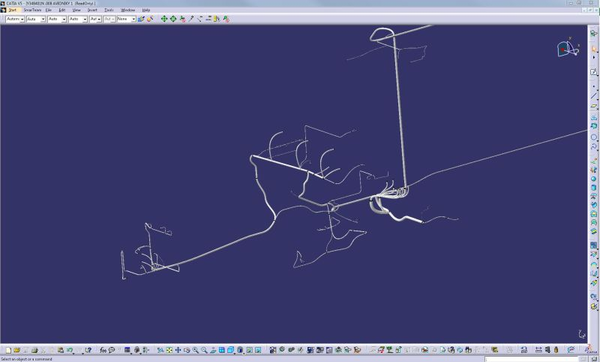Viewport: 600px width, 362px height.
Task: Open the Insert menu
Action: pos(93,10)
